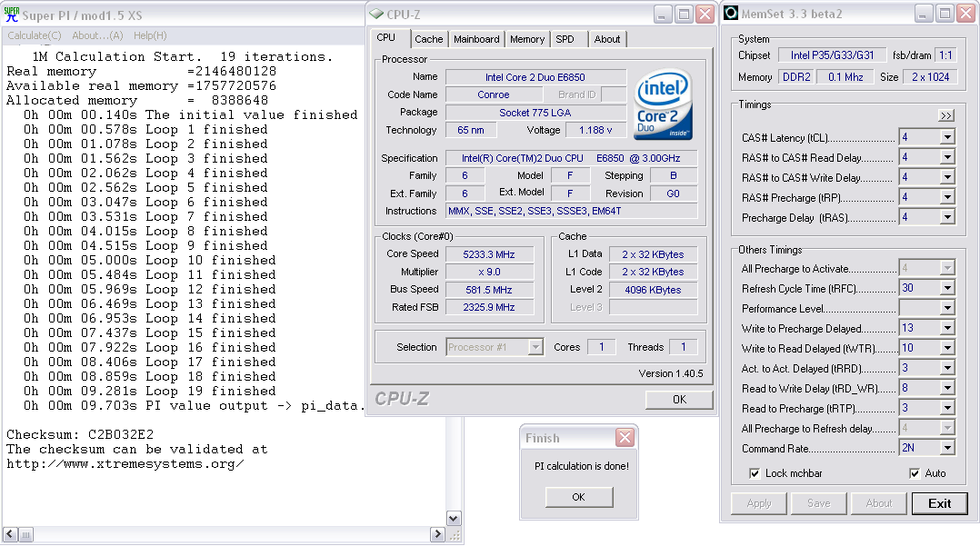Click the Core Speed 5233.3 MHz field
This screenshot has width=980, height=546.
[x=489, y=254]
